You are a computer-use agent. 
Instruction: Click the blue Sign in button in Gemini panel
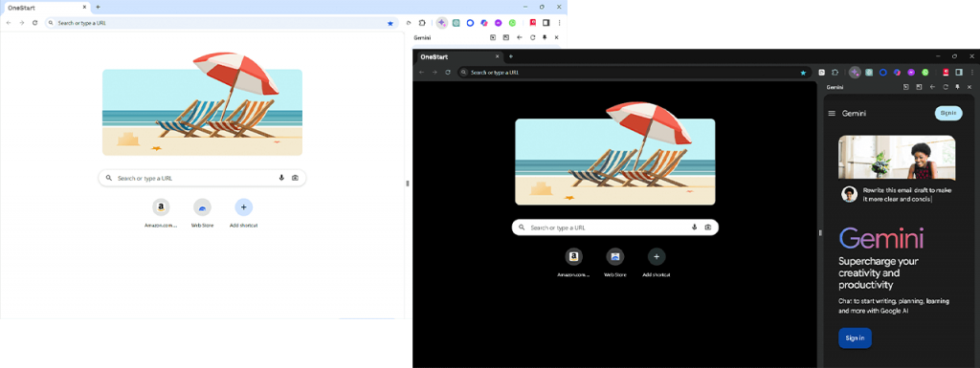855,337
